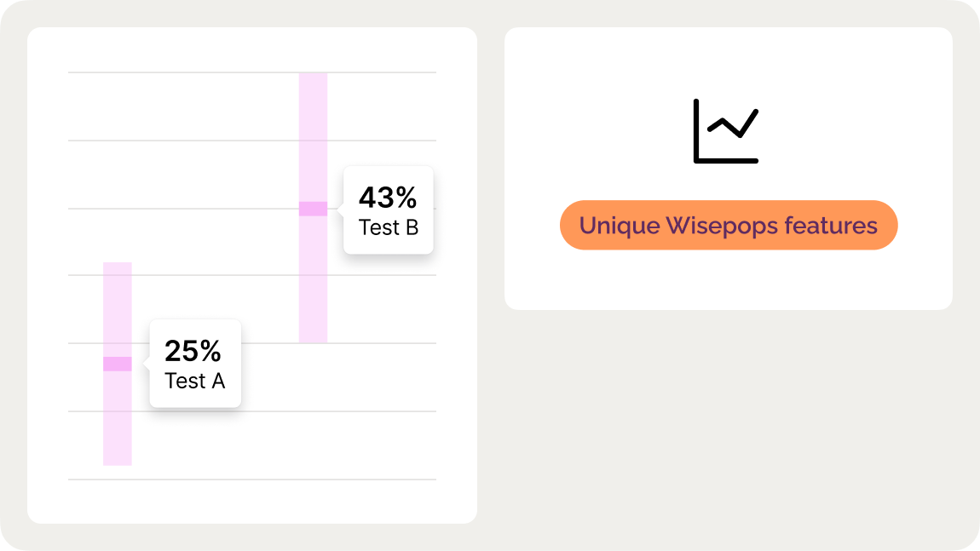The image size is (980, 551).
Task: Click the topmost chart gridline
Action: click(x=213, y=72)
